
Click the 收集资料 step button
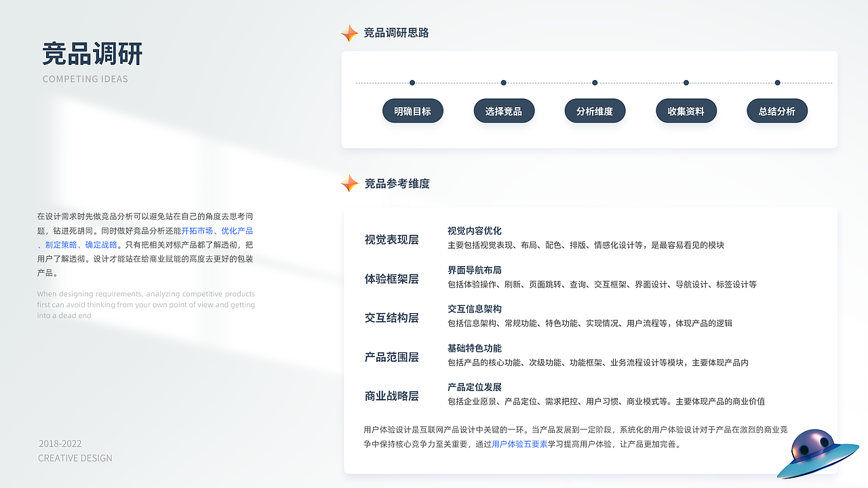[686, 110]
